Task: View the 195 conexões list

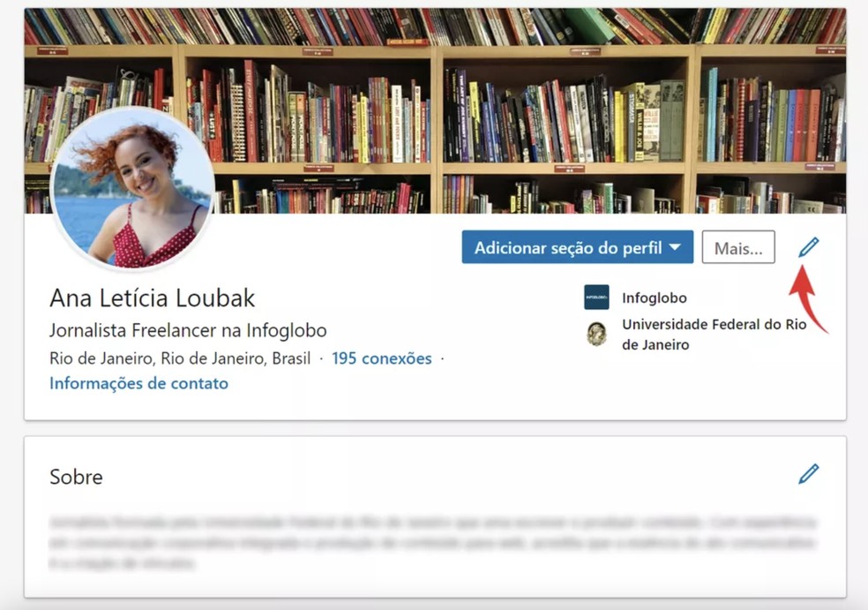Action: (x=381, y=358)
